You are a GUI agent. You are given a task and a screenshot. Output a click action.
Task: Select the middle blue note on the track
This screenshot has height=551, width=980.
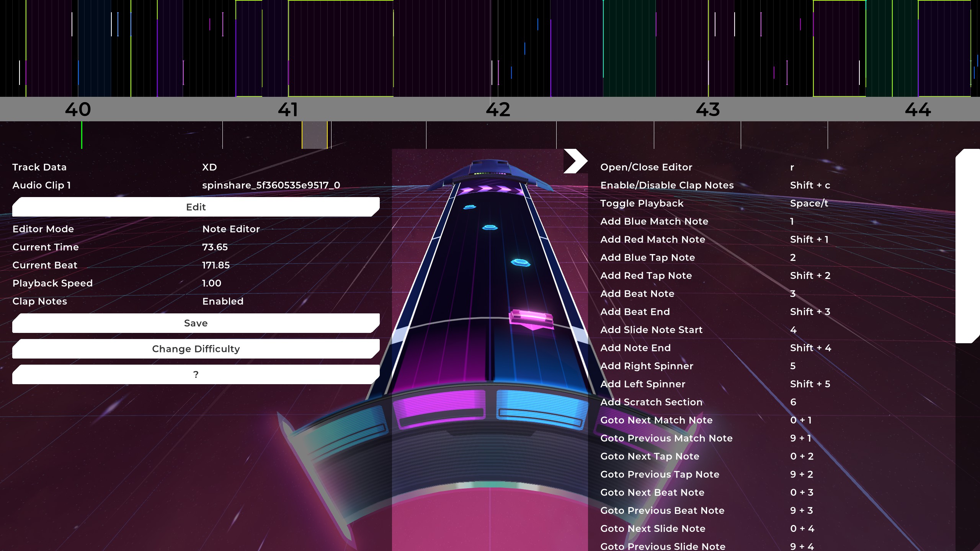click(490, 228)
